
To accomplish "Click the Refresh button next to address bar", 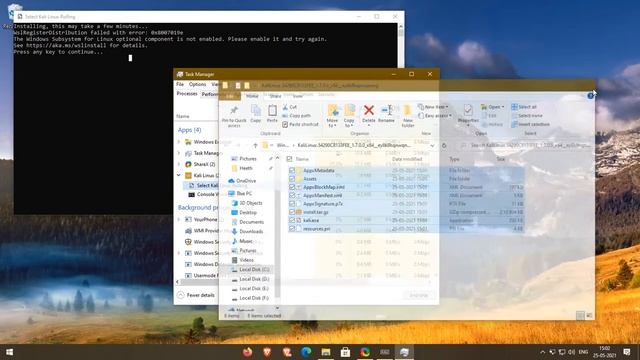I will (444, 145).
